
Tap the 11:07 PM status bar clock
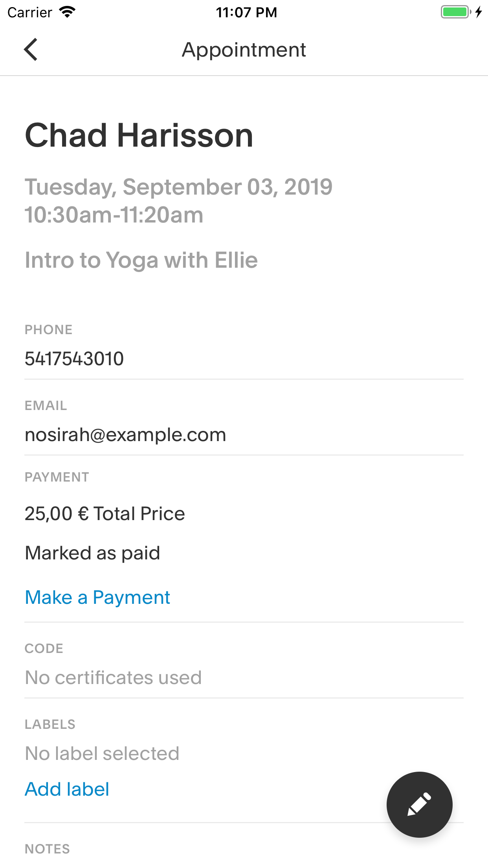click(246, 12)
